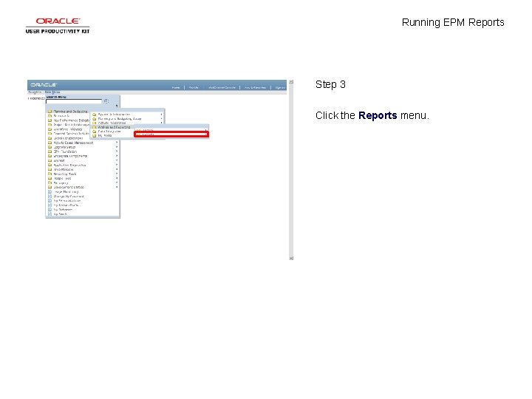Open the Favorites menu
Image resolution: width=532 pixels, height=399 pixels.
coord(35,92)
